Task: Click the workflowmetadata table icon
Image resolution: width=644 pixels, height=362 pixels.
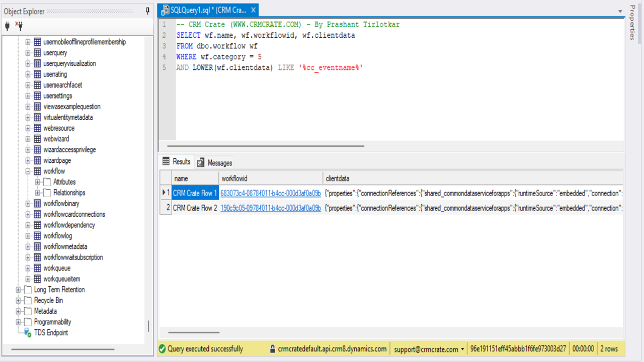Action: coord(37,247)
